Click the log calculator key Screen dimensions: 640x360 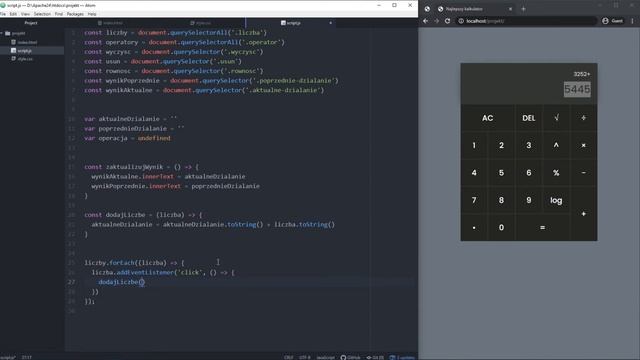[556, 200]
